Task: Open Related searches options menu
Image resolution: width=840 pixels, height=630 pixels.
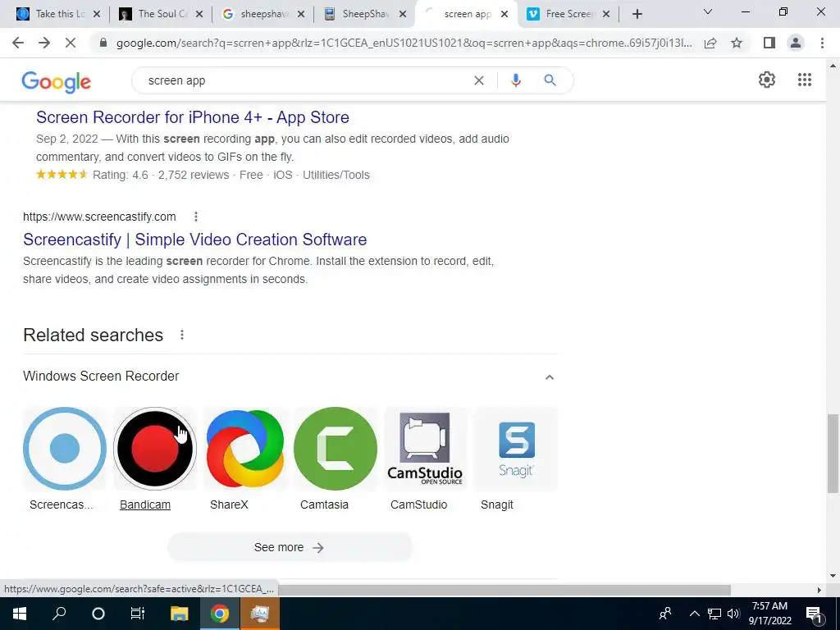Action: click(x=182, y=335)
